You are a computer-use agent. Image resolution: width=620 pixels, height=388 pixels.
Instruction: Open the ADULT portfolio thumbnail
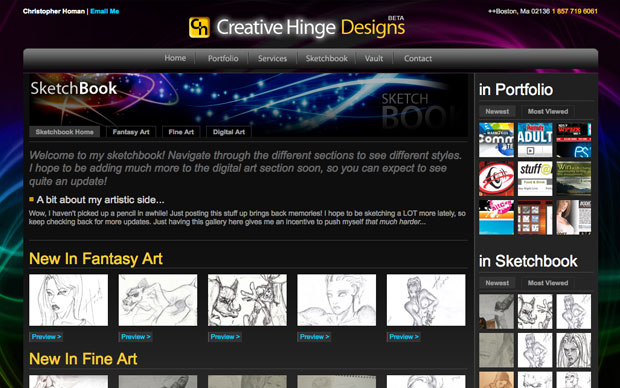tap(535, 140)
